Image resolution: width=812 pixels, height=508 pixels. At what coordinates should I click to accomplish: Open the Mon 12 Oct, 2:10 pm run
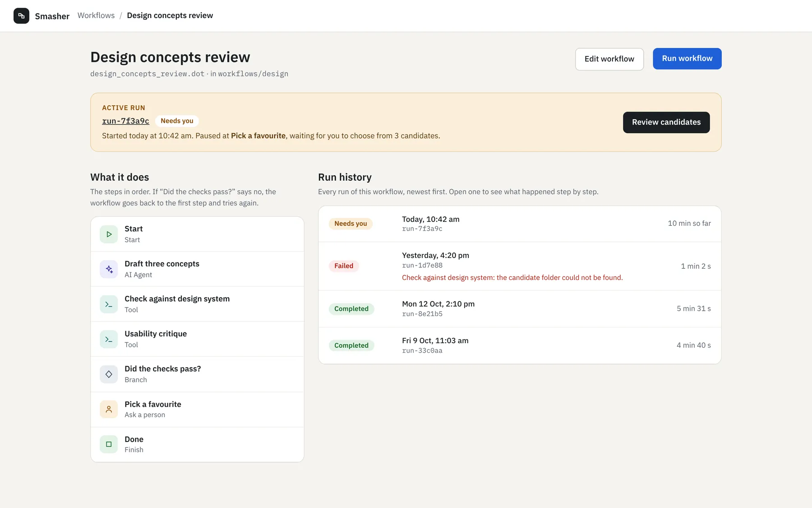(x=520, y=309)
